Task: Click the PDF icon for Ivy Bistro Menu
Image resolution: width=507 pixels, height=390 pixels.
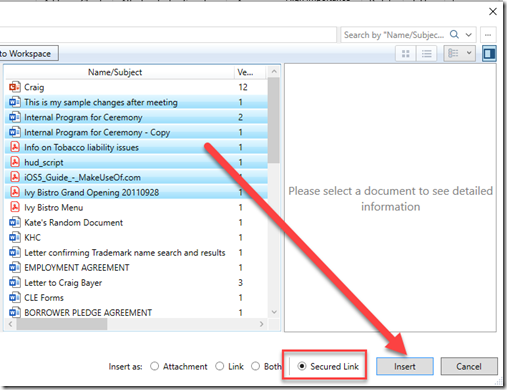Action: point(14,207)
